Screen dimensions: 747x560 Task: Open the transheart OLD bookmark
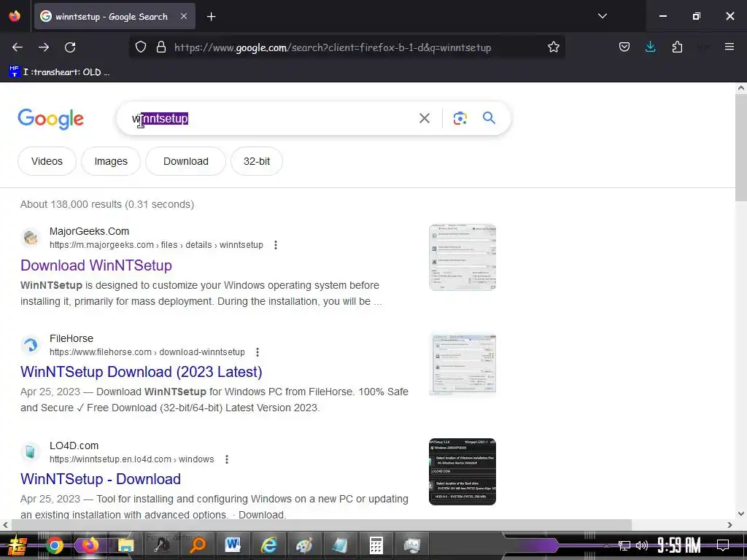click(60, 72)
